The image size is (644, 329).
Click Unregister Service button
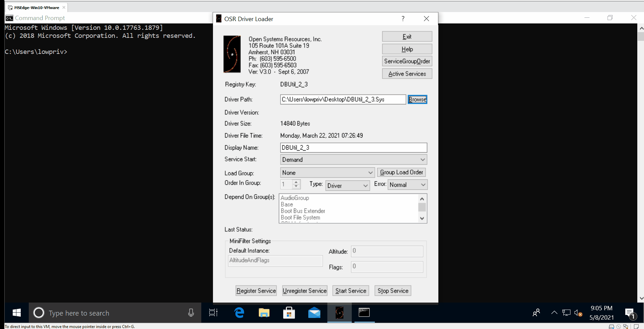305,291
